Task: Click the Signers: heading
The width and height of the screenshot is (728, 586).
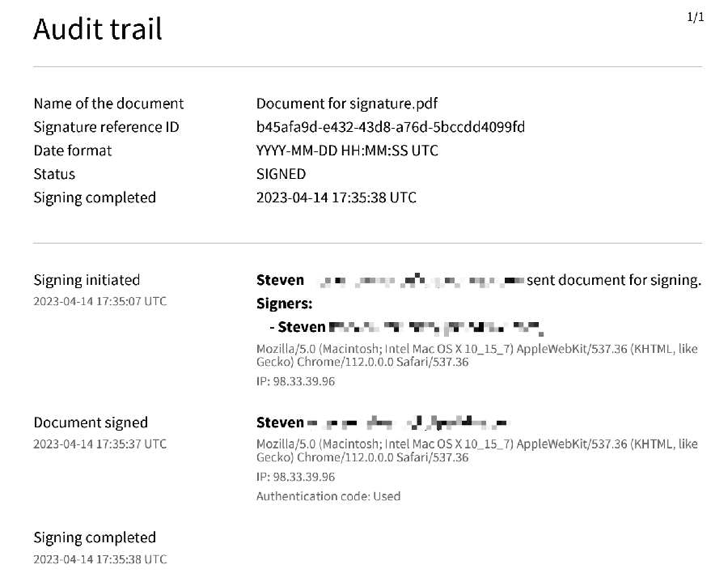Action: (284, 304)
